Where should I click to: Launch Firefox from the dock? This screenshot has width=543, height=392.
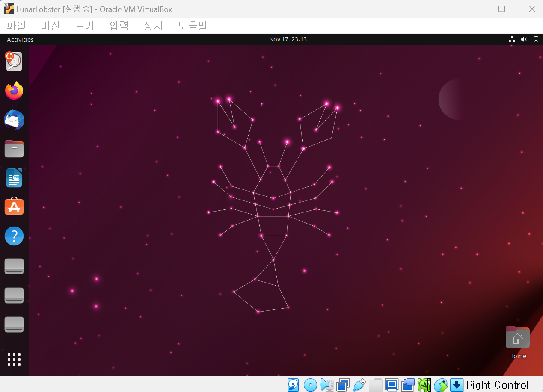[x=14, y=91]
